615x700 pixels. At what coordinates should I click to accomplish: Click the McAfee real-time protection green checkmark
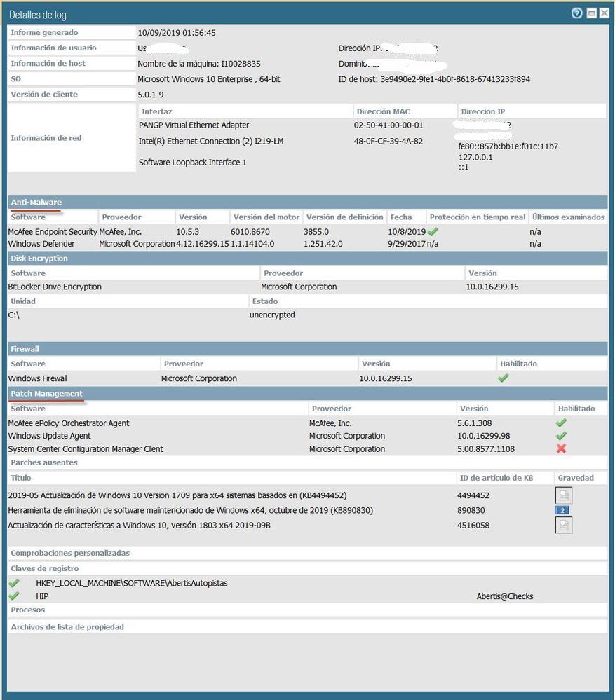(433, 231)
